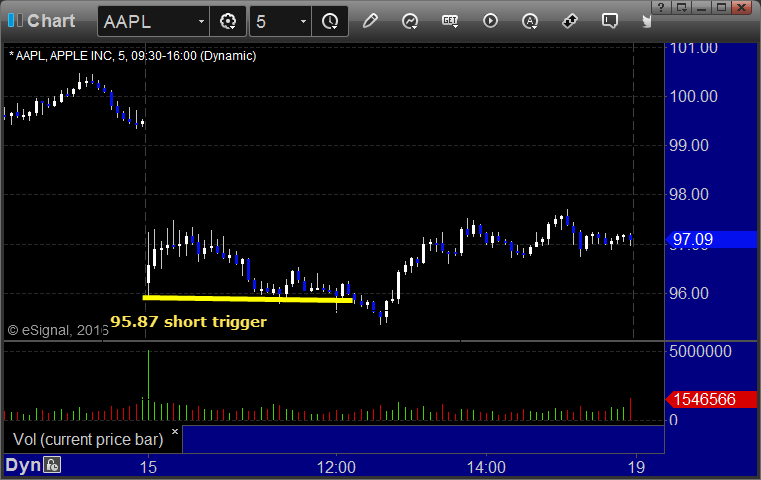Click the 1546566 volume value marker
Image resolution: width=761 pixels, height=480 pixels.
[711, 399]
